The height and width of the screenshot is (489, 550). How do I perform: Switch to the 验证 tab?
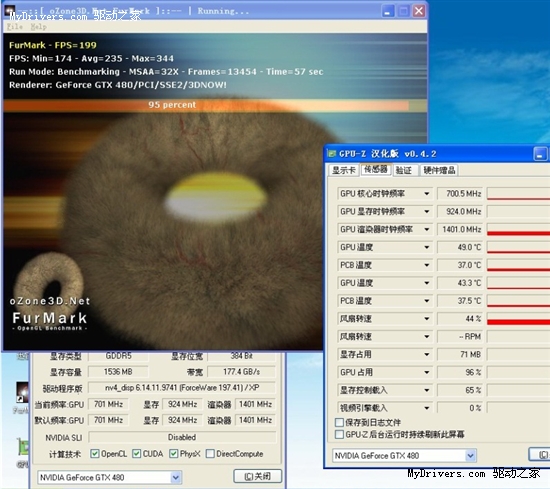click(x=404, y=170)
